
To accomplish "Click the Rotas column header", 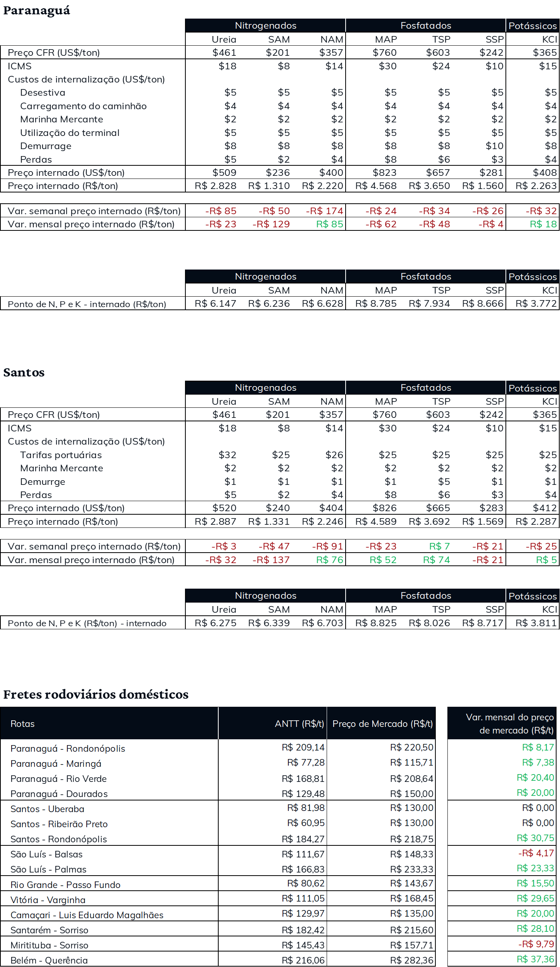I will 22,724.
